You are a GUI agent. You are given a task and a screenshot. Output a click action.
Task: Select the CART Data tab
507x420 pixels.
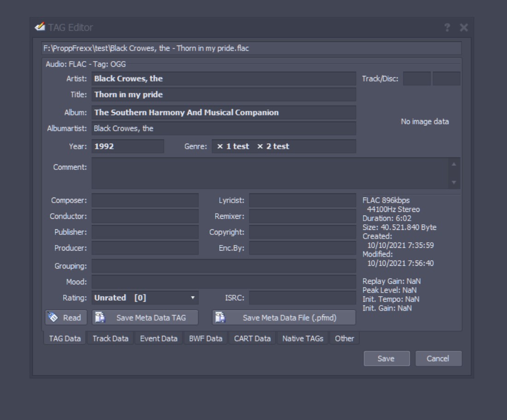tap(252, 338)
